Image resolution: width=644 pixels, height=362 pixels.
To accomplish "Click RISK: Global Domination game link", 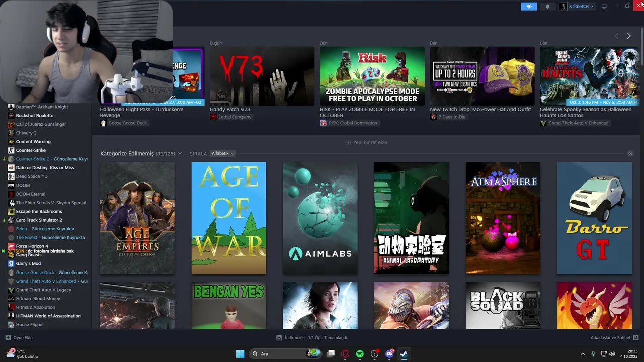I will point(353,123).
